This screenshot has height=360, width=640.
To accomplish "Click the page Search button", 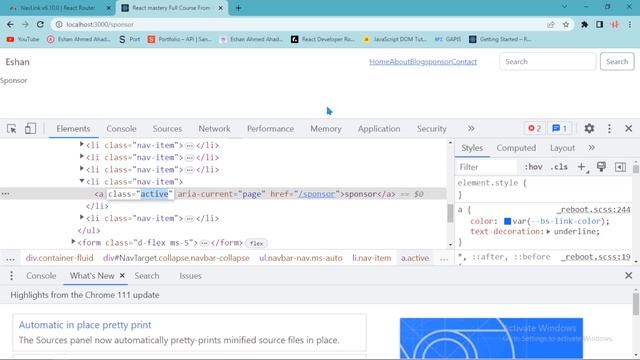I will click(617, 62).
